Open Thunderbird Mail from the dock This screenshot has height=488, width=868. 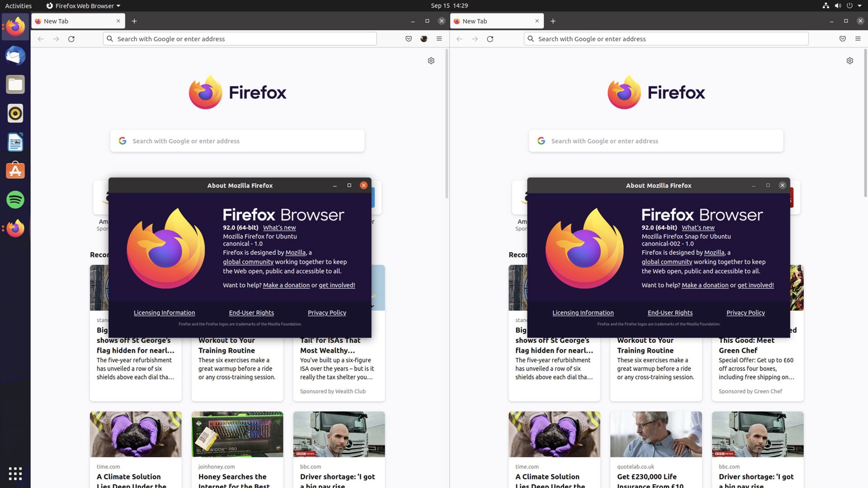point(15,56)
